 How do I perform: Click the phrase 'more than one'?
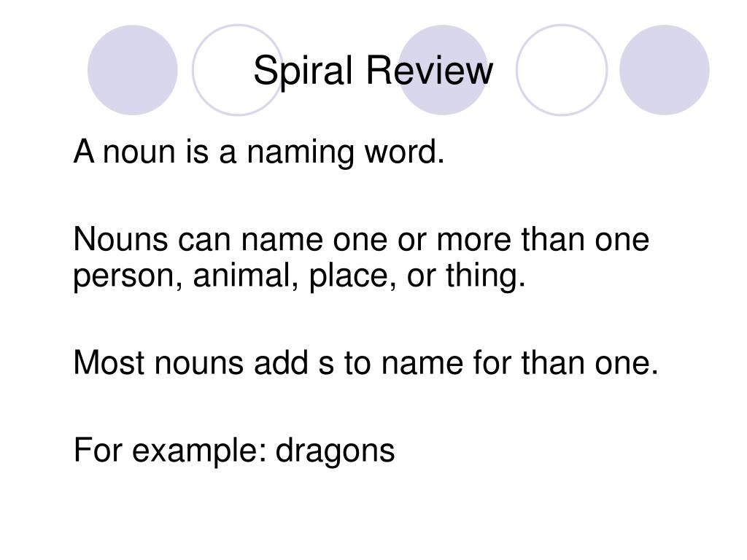click(x=543, y=238)
